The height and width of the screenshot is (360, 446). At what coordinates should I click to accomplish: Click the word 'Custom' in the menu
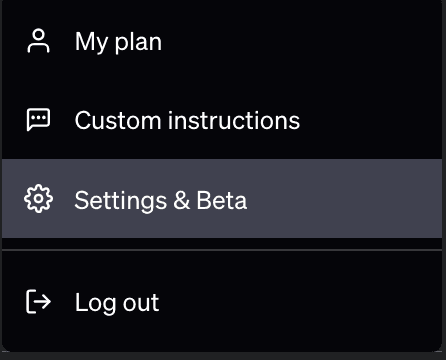[118, 120]
